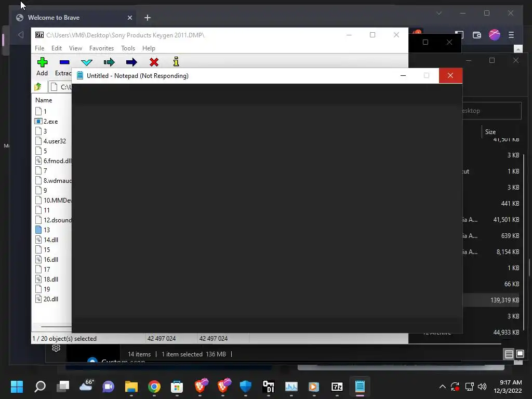
Task: Open the Brave profile avatar
Action: 495,35
